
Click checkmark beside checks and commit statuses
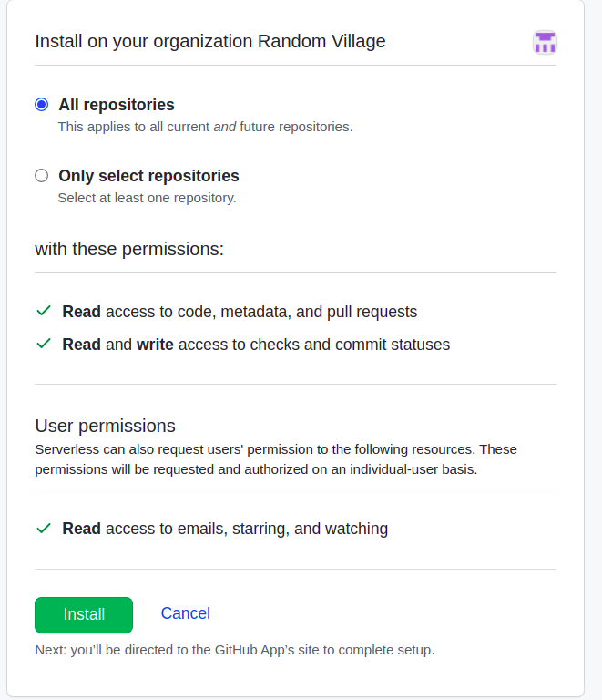coord(43,345)
